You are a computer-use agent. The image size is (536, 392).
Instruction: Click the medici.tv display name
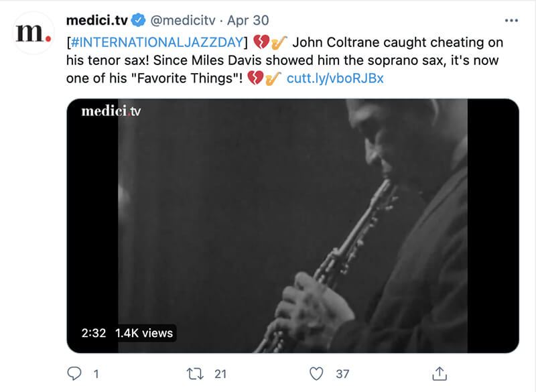coord(96,21)
